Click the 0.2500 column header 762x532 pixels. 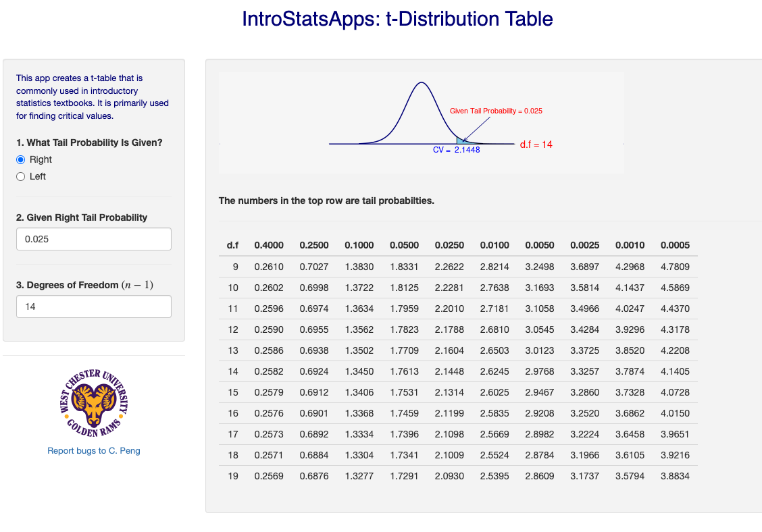pos(314,245)
